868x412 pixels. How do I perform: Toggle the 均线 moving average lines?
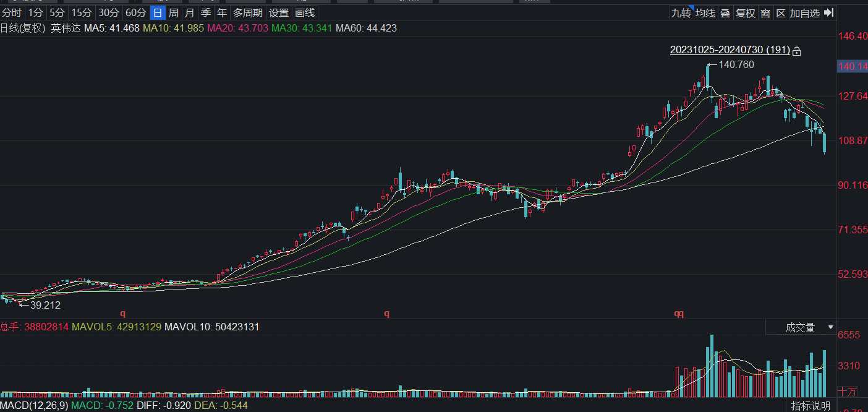point(705,13)
